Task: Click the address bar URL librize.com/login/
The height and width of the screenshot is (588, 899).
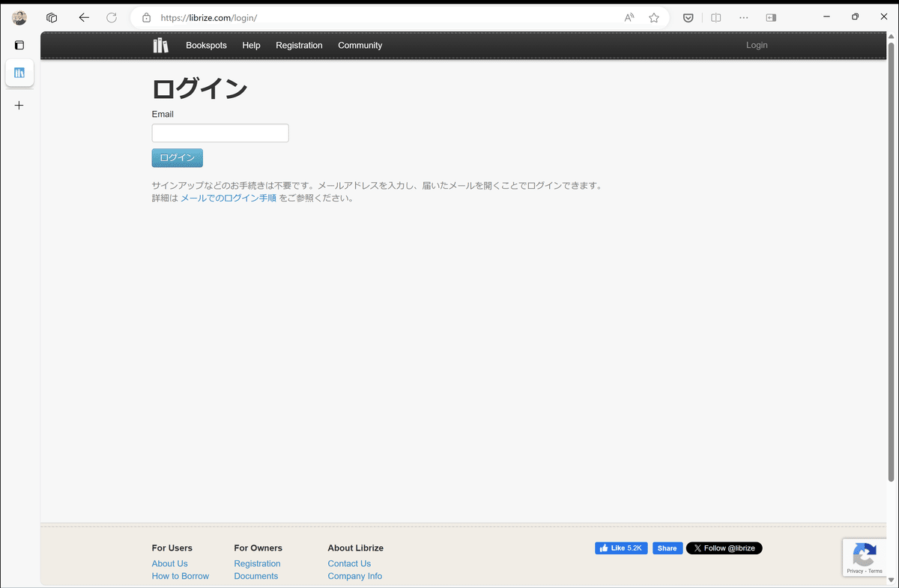Action: click(x=209, y=18)
